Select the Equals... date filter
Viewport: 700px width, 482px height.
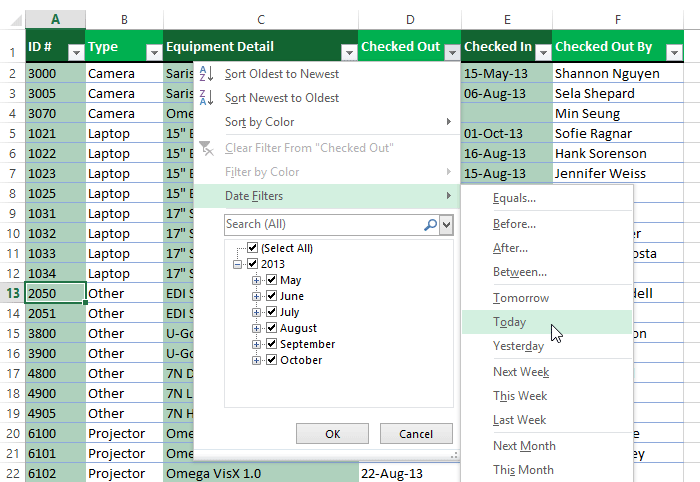click(x=547, y=198)
